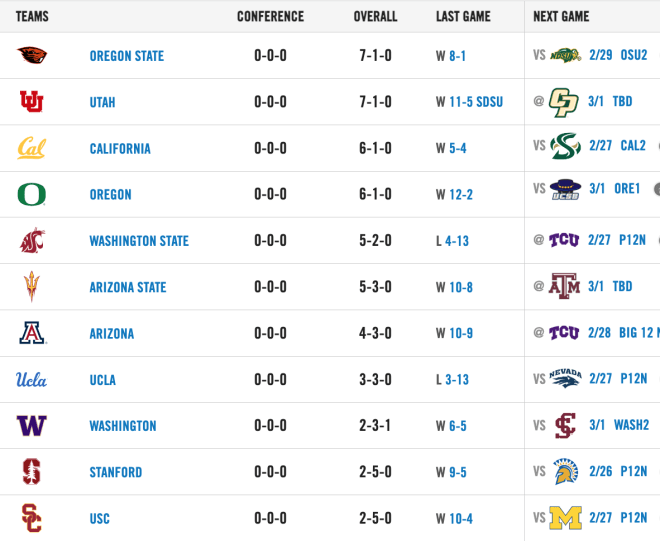
Task: Click the Stanford tree logo
Action: [x=32, y=472]
